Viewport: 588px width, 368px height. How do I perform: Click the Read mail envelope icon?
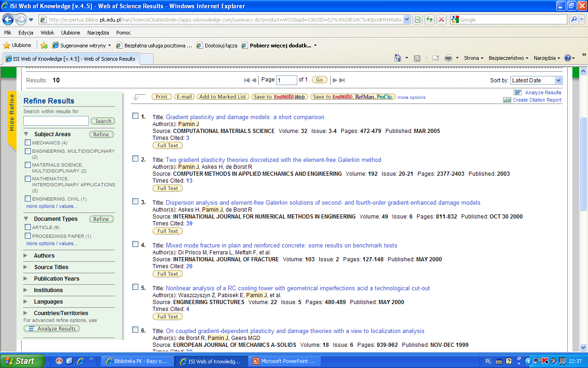pyautogui.click(x=435, y=58)
